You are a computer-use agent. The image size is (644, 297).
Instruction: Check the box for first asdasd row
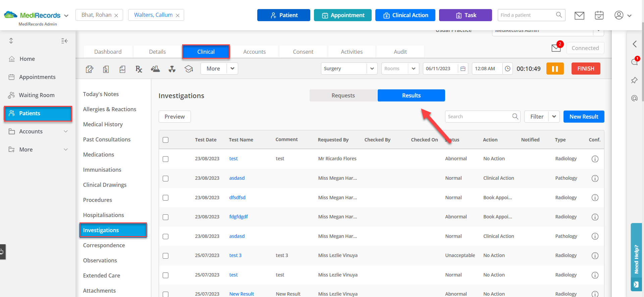(166, 178)
